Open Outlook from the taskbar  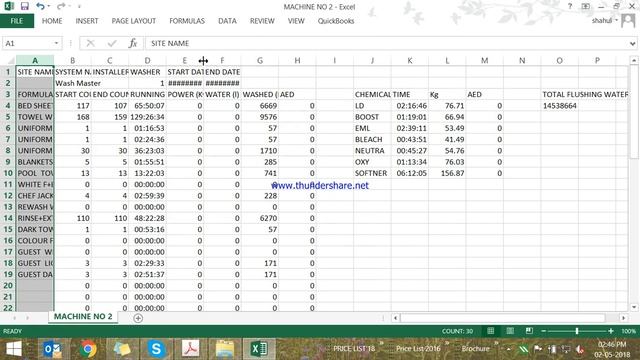pyautogui.click(x=53, y=349)
